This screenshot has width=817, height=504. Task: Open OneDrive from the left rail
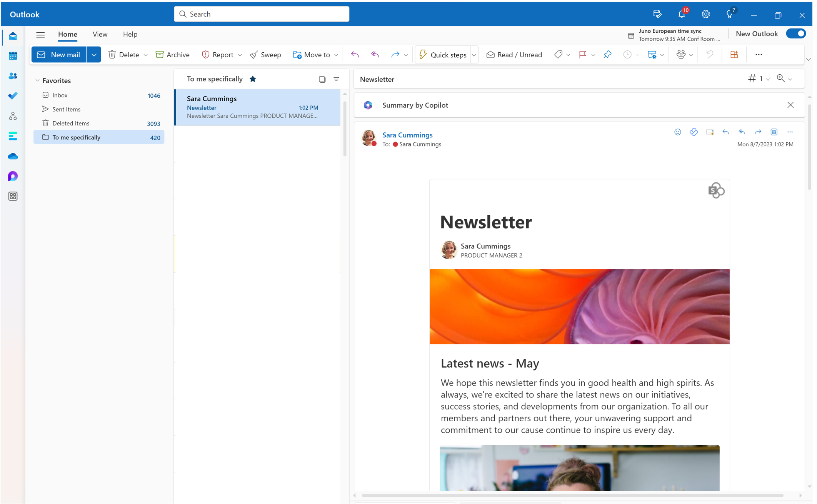(x=13, y=156)
